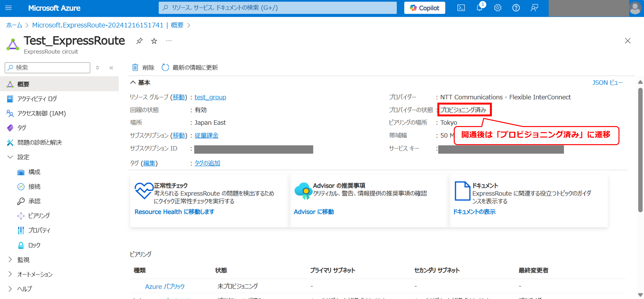Open the help question mark menu
644x299 pixels.
point(516,8)
